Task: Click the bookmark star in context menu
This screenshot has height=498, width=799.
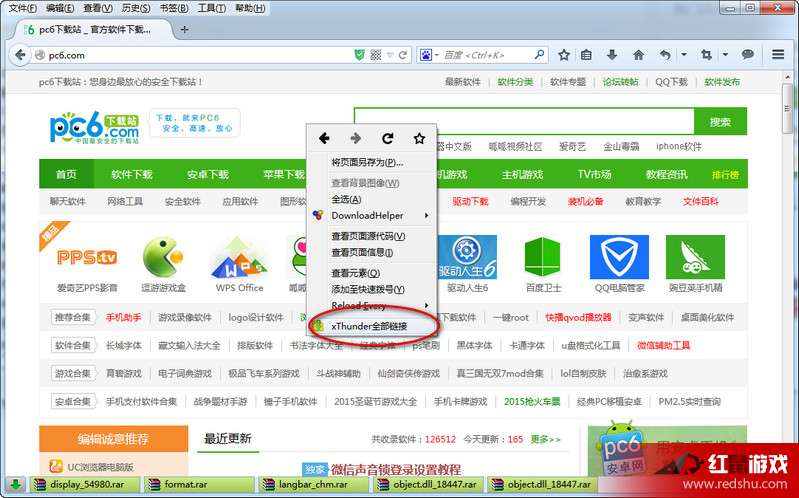Action: coord(419,138)
